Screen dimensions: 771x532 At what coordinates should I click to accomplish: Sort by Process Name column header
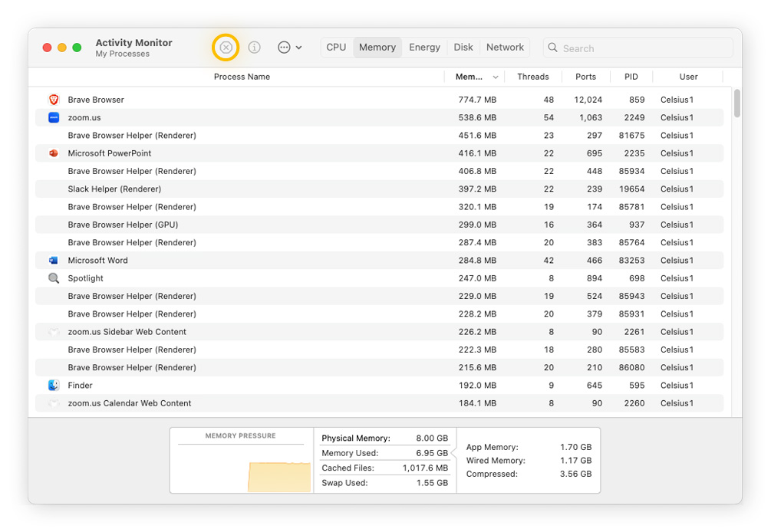click(242, 77)
